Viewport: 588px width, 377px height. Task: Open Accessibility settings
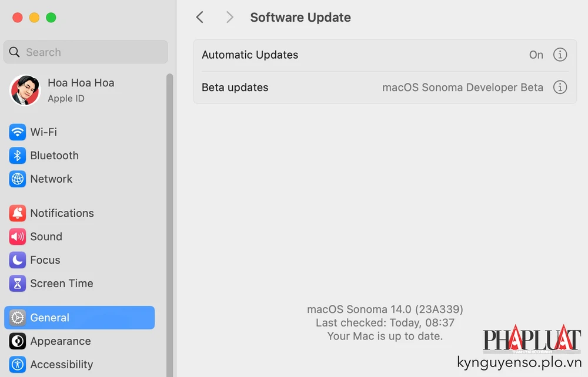(x=62, y=364)
